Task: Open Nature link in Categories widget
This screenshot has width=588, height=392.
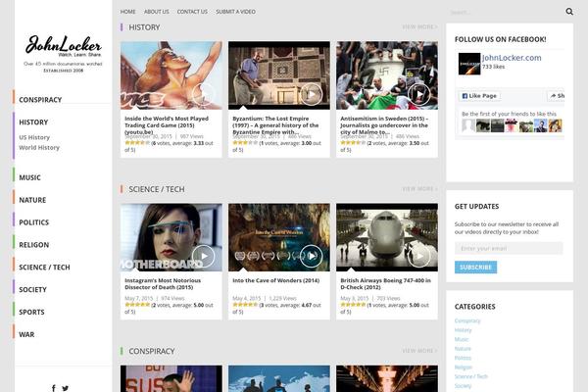Action: pyautogui.click(x=463, y=349)
